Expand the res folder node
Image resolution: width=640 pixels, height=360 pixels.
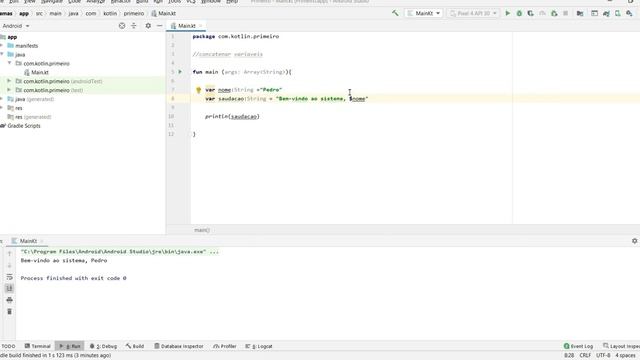(2, 108)
